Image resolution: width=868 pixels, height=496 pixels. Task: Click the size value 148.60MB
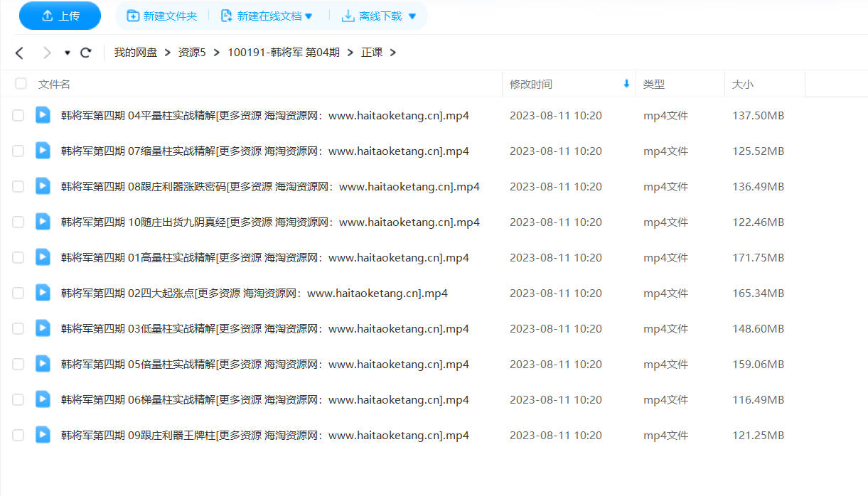pyautogui.click(x=759, y=328)
